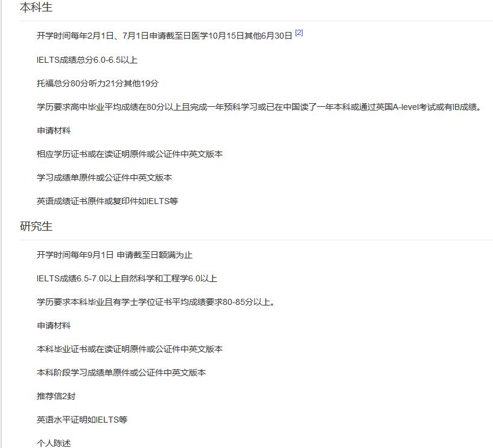Click the 学历要求本科毕业且有学士学位证书 line
The image size is (493, 448).
(x=156, y=302)
